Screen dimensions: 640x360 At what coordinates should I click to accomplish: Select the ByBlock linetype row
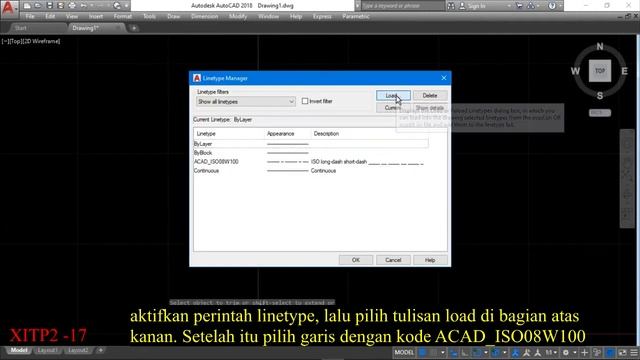coord(311,153)
